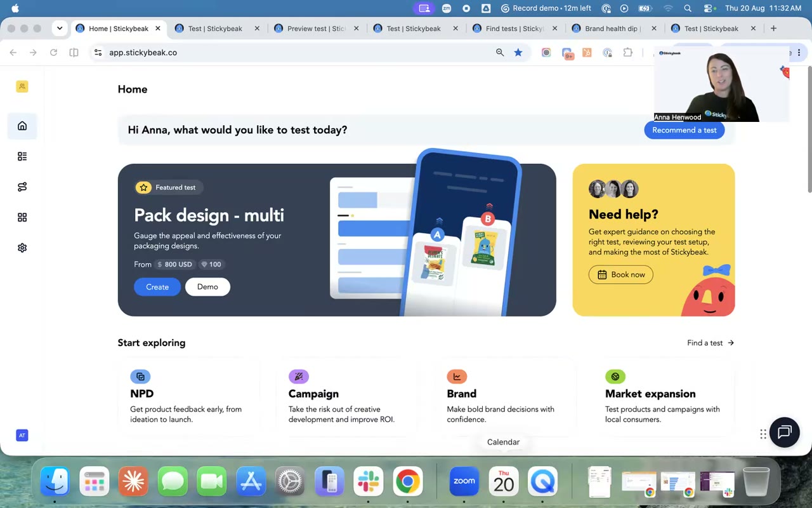812x508 pixels.
Task: Click the Book now button
Action: click(621, 274)
